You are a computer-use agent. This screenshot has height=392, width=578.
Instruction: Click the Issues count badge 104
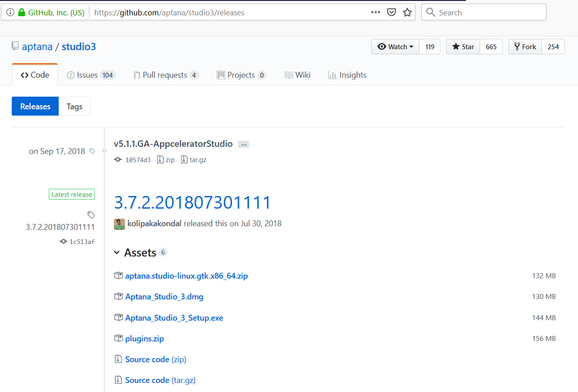(x=107, y=75)
